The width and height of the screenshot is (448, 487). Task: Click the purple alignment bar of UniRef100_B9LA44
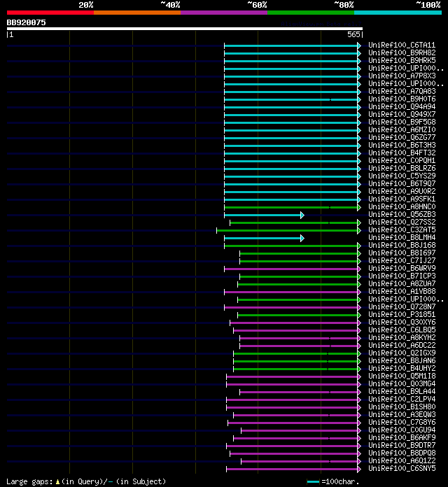tap(300, 392)
